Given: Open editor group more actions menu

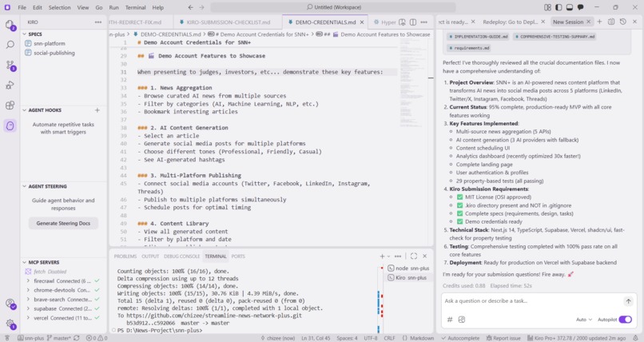Looking at the screenshot, I should click(x=424, y=22).
